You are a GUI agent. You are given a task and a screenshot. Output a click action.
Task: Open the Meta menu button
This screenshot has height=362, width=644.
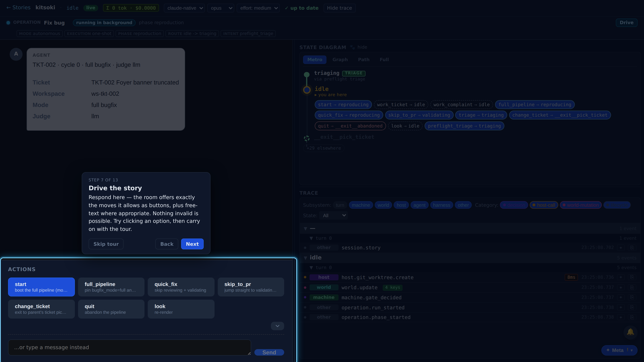619,350
